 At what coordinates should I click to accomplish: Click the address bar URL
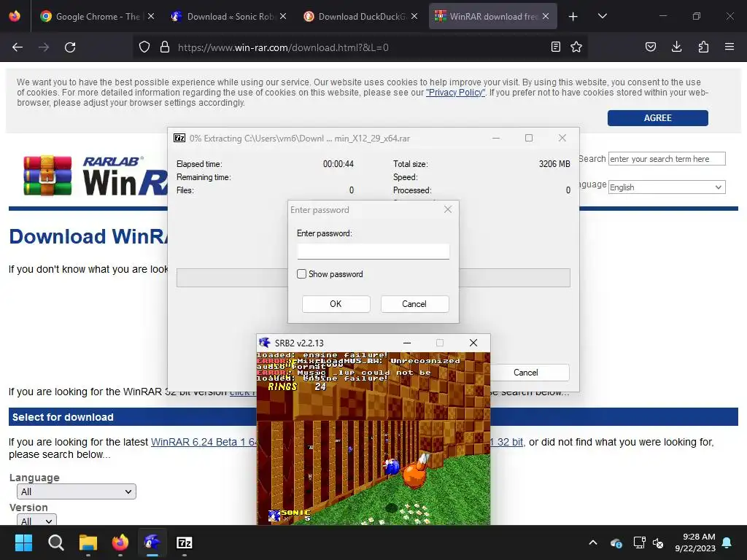click(283, 47)
